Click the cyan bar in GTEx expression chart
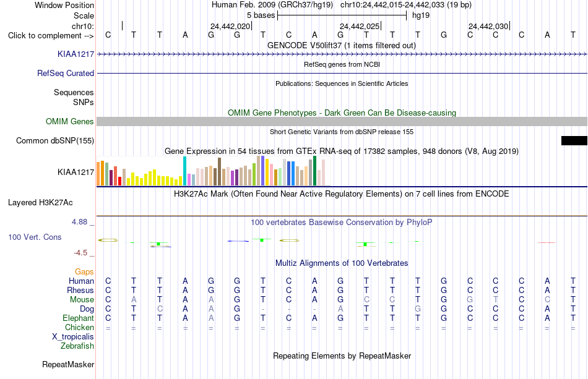Viewport: 588px width, 379px height. click(x=185, y=171)
